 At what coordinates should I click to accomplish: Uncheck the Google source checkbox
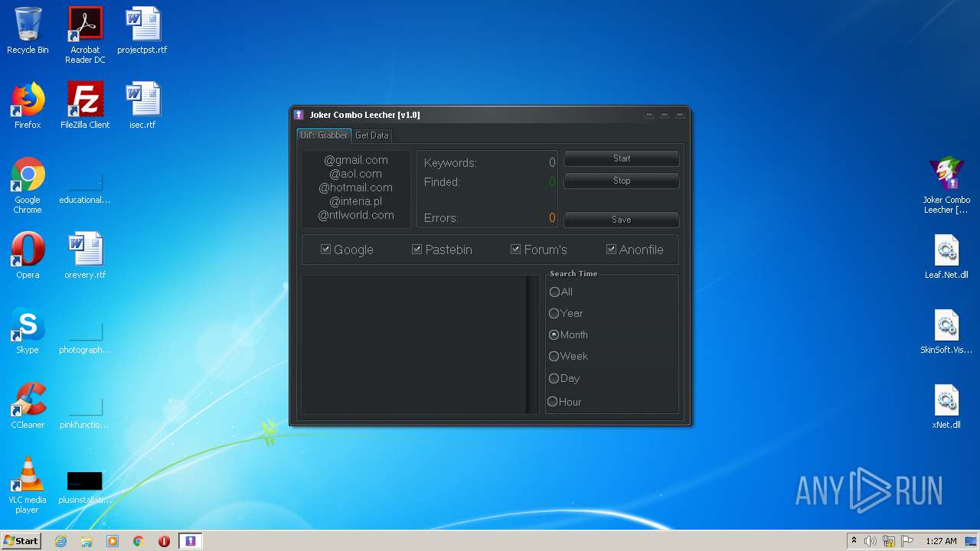(x=325, y=249)
